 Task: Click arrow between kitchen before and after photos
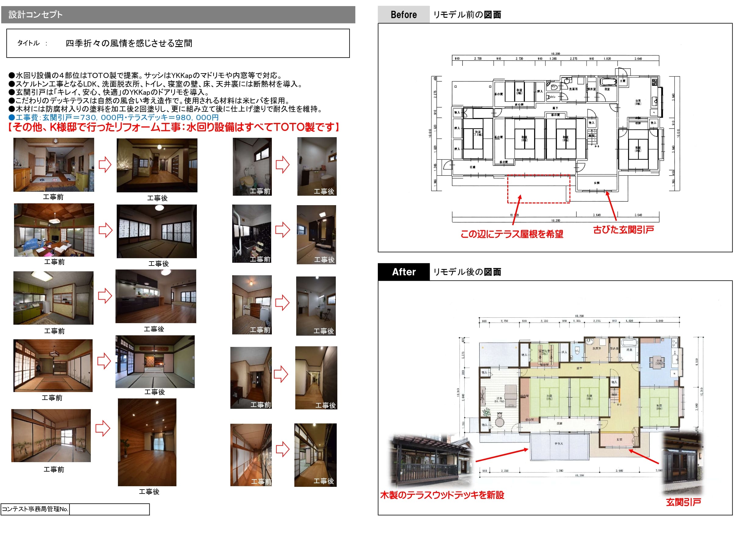pos(105,295)
